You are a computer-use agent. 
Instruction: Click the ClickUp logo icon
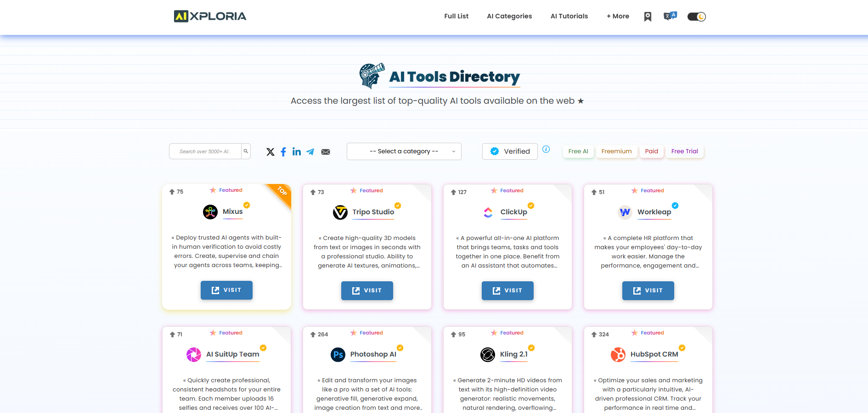[488, 212]
